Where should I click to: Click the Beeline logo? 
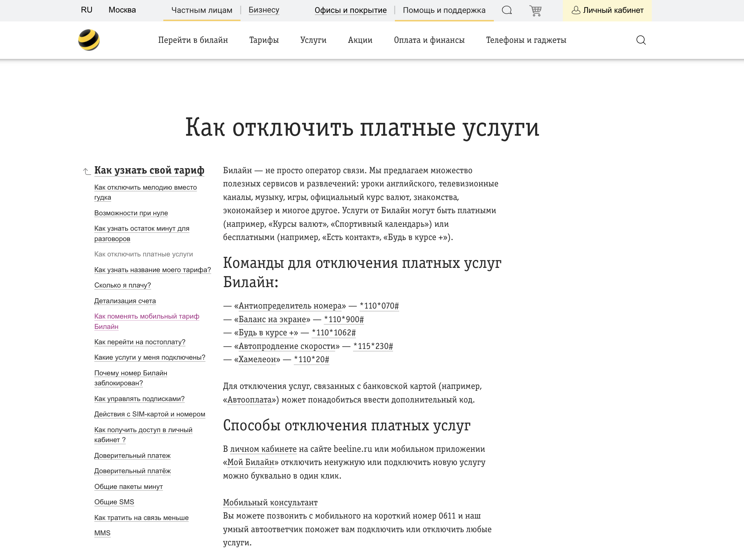point(89,40)
